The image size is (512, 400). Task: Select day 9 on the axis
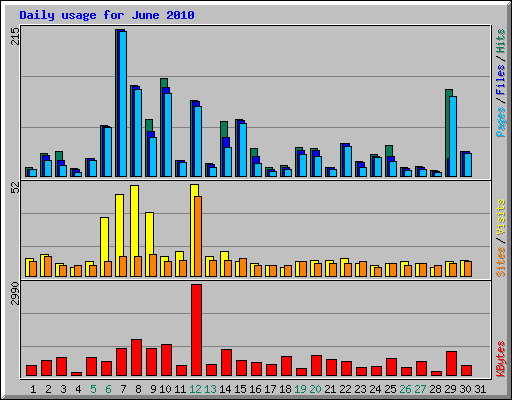pos(153,389)
